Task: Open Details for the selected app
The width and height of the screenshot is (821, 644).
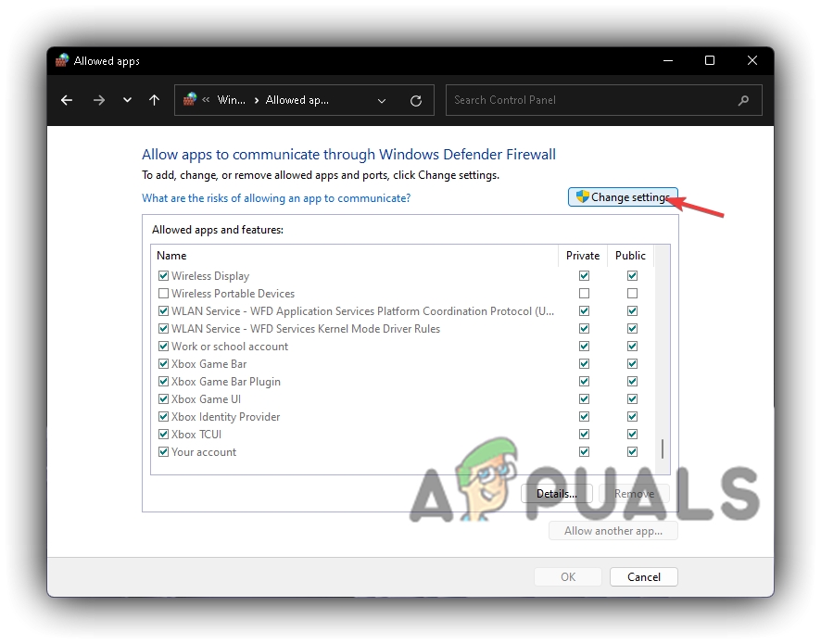Action: 557,494
